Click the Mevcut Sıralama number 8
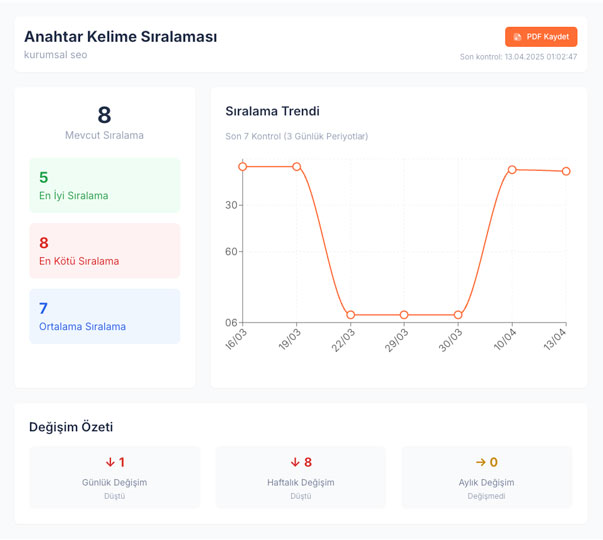Viewport: 603px width, 540px height. (104, 115)
